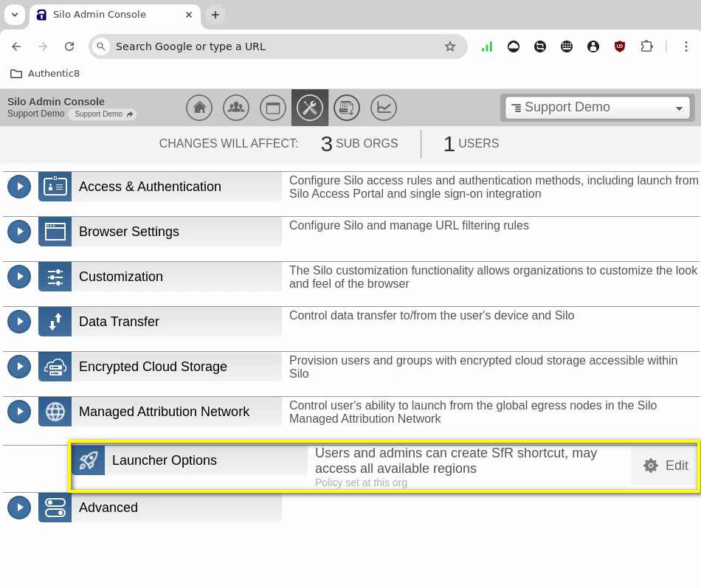Viewport: 701px width, 588px height.
Task: Bookmark page with the star icon
Action: (x=450, y=46)
